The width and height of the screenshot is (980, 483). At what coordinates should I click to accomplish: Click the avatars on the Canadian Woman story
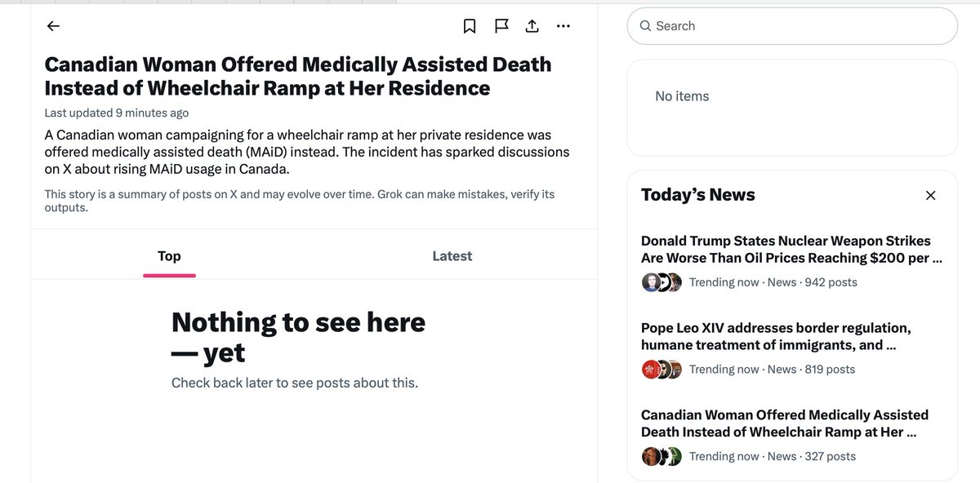[x=660, y=456]
